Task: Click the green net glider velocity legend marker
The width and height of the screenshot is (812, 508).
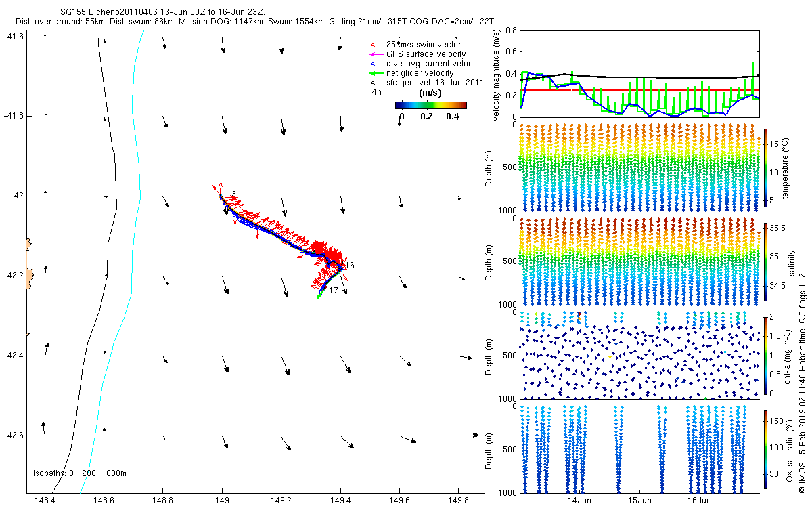Action: pyautogui.click(x=375, y=73)
